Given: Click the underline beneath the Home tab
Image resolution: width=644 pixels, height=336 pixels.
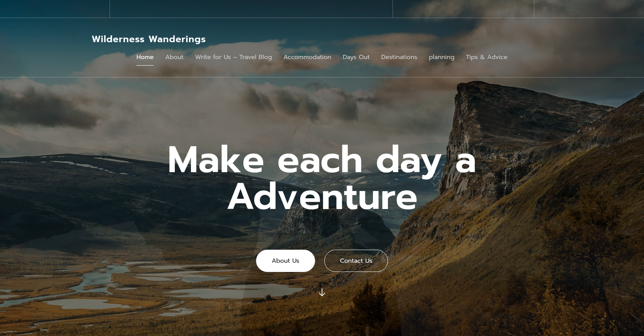Looking at the screenshot, I should click(x=145, y=65).
